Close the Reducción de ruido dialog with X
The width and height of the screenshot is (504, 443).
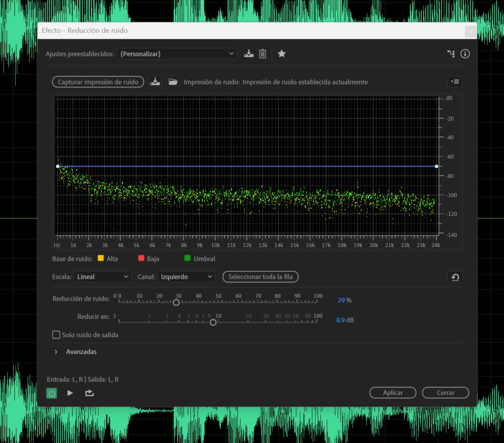(x=471, y=32)
